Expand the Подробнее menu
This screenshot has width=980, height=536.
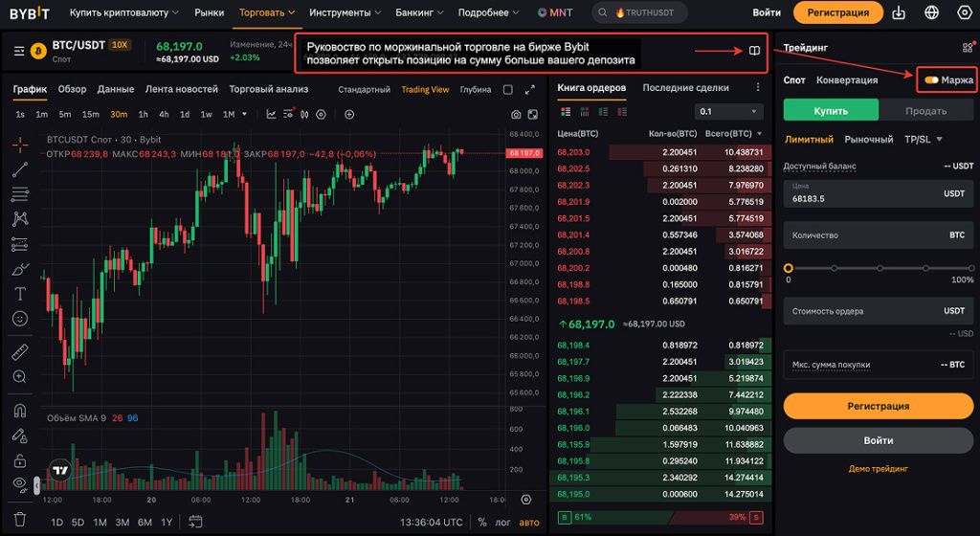click(489, 12)
